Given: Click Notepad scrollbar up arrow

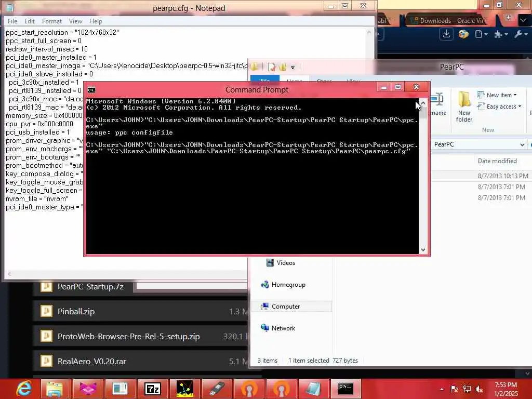Looking at the screenshot, I should point(369,32).
